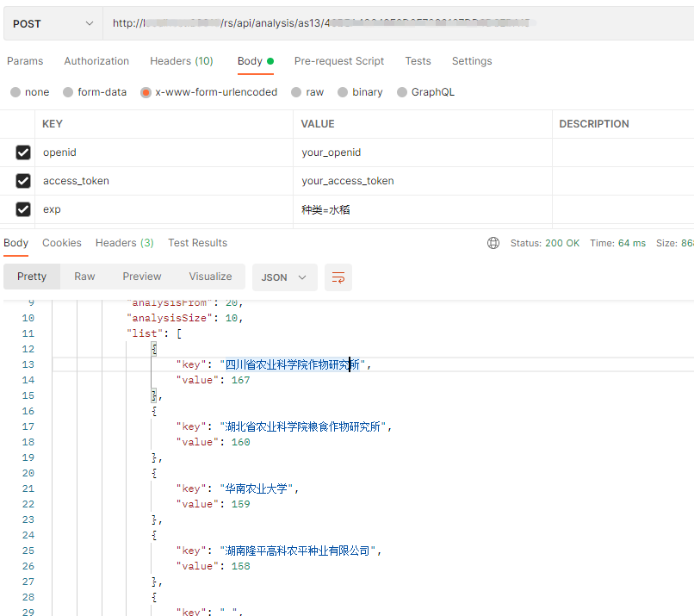Uncheck the access_token parameter checkbox
This screenshot has width=694, height=616.
[23, 181]
